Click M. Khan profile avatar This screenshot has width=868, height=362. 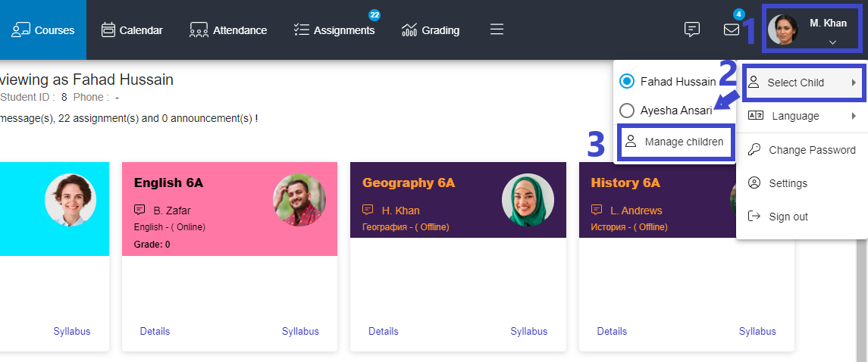(x=783, y=30)
